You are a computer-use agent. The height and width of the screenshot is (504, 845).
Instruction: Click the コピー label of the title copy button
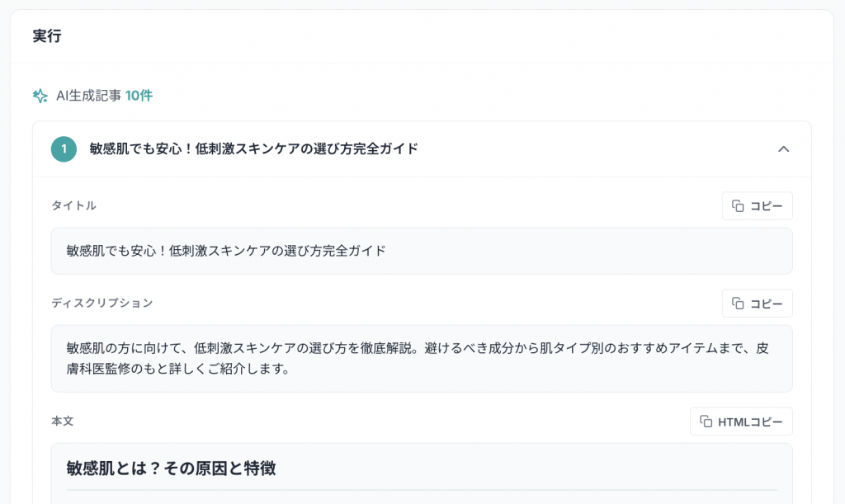point(766,206)
